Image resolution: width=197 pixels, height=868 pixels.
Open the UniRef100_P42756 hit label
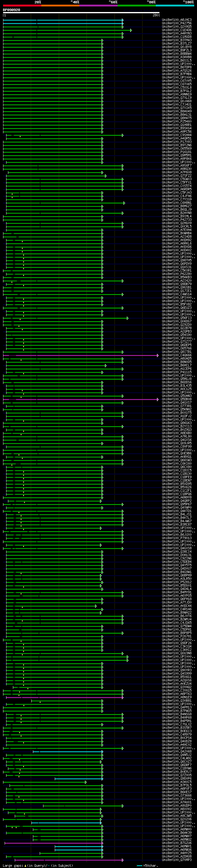tap(177, 23)
